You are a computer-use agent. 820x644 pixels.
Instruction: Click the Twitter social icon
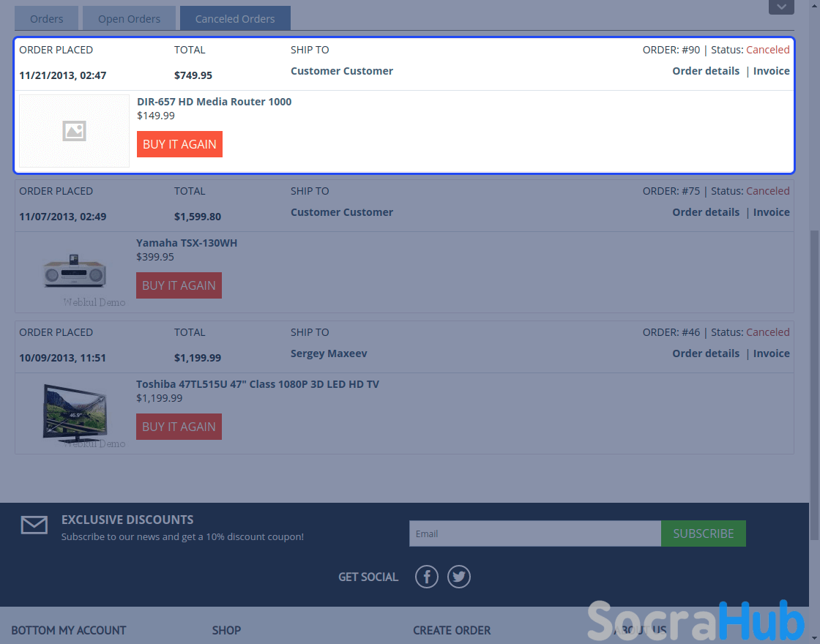click(x=459, y=577)
